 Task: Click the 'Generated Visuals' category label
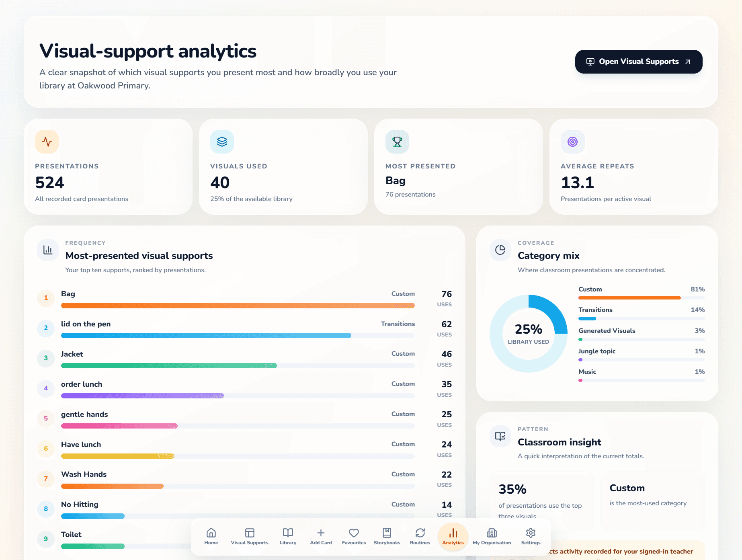[x=607, y=330]
